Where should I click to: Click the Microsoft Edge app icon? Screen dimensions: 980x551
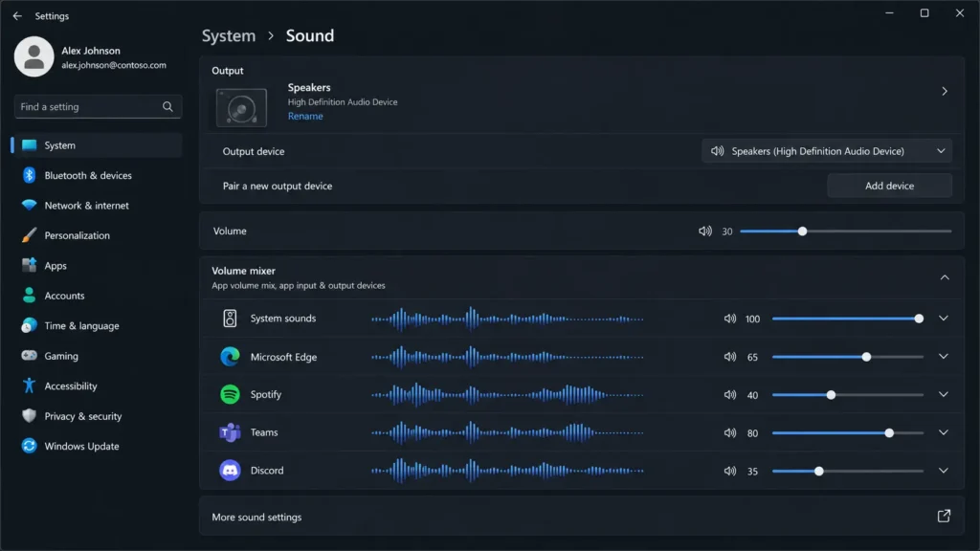(230, 357)
